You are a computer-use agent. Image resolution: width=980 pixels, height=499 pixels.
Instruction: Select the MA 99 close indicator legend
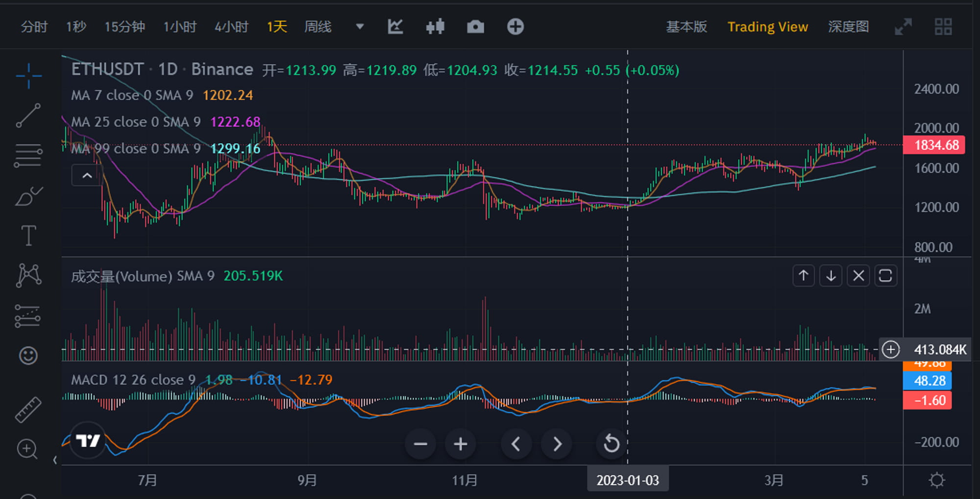tap(136, 149)
